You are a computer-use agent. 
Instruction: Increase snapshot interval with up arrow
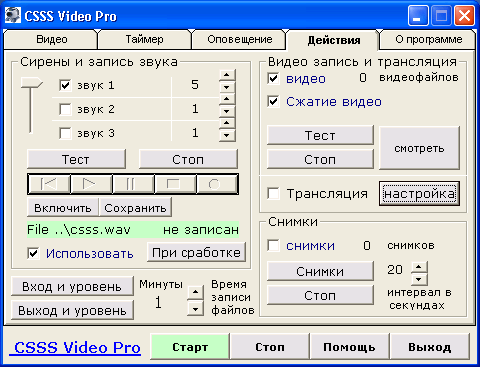tap(419, 267)
